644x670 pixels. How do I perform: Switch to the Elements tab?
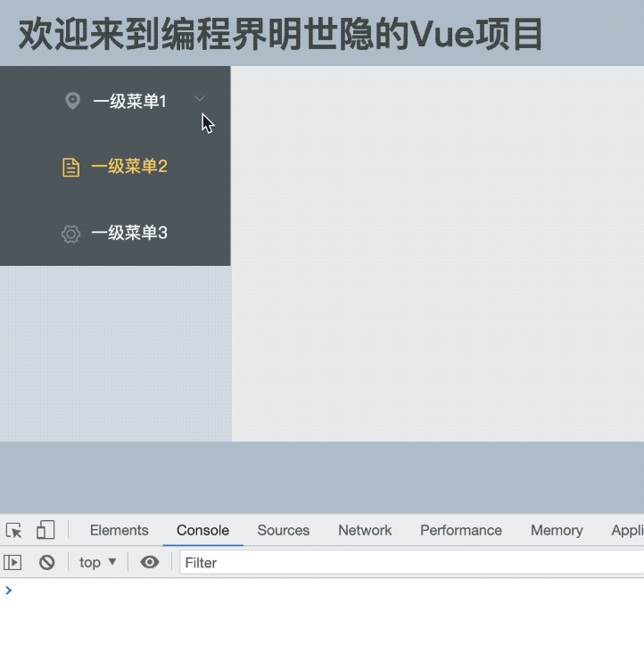119,530
